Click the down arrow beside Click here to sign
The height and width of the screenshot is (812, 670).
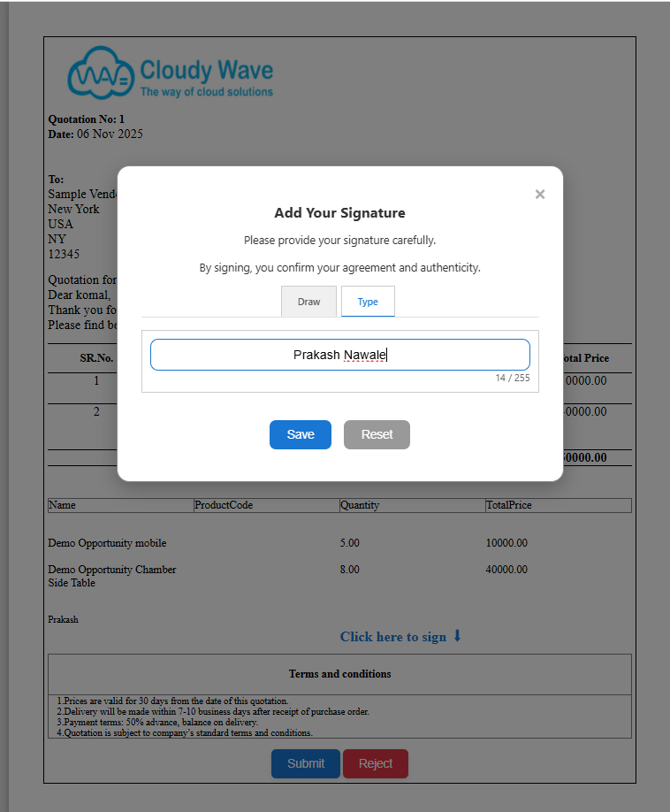pyautogui.click(x=457, y=636)
